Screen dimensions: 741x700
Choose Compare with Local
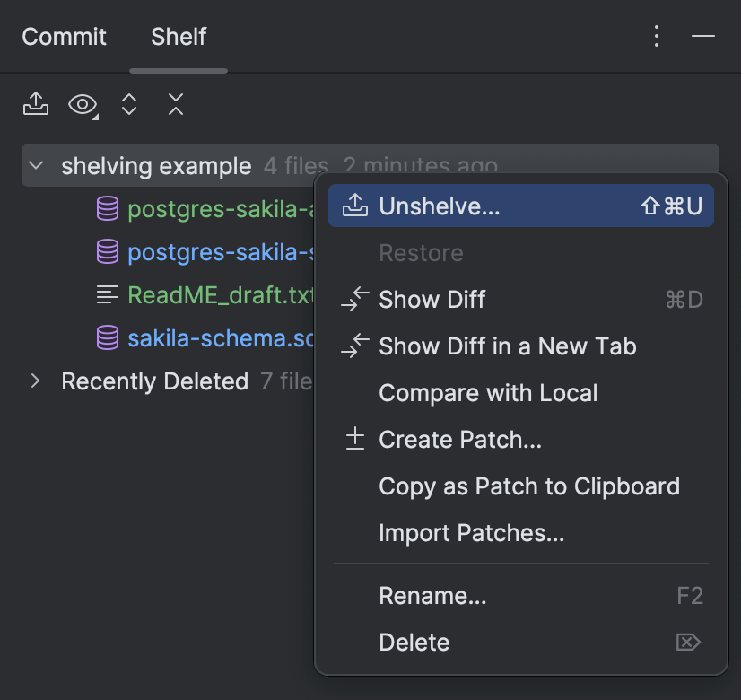(x=521, y=393)
